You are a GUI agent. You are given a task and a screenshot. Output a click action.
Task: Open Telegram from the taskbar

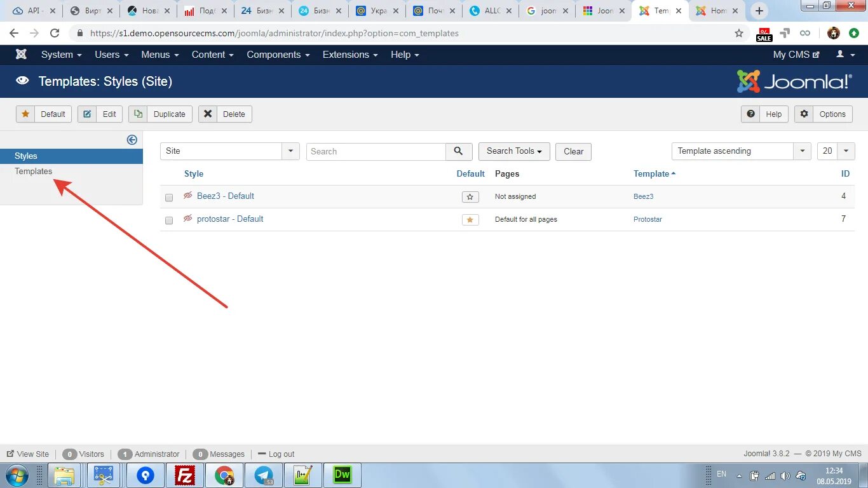(x=264, y=475)
